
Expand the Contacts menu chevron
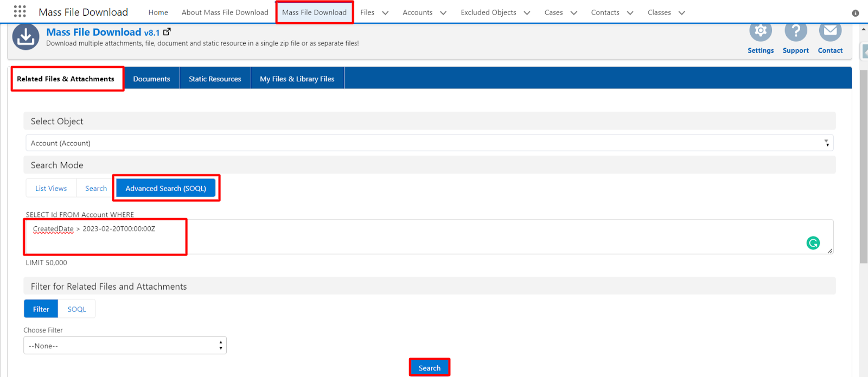[630, 12]
